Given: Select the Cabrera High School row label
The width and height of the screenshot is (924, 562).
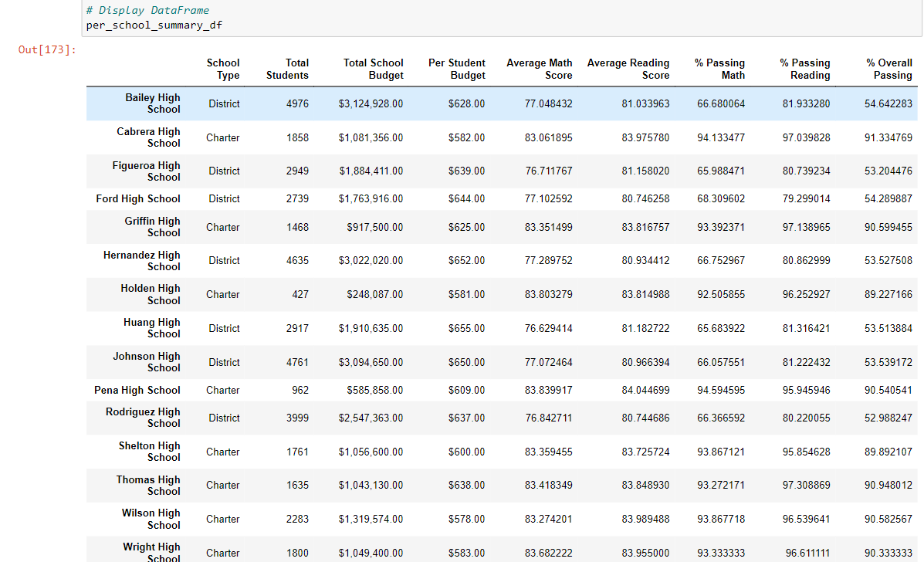Looking at the screenshot, I should point(148,137).
